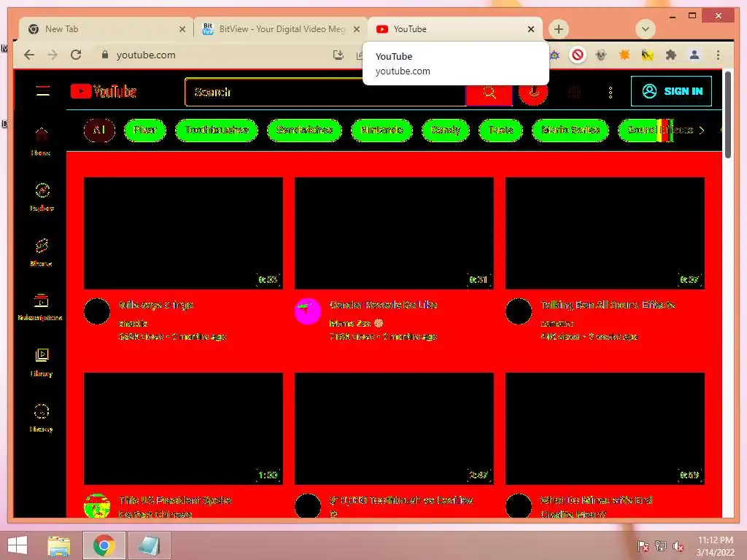Open the Meme Zee channel link
This screenshot has height=560, width=747.
click(x=350, y=323)
